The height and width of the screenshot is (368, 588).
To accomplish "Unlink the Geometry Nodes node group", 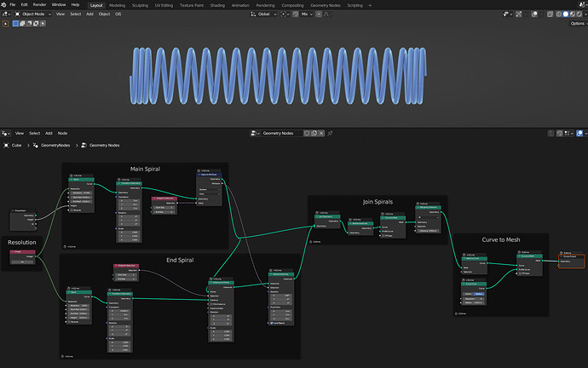I will pyautogui.click(x=321, y=134).
